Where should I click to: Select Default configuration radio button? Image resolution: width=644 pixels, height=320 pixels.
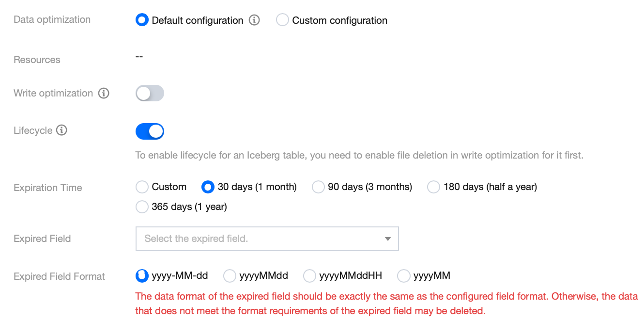(x=142, y=20)
